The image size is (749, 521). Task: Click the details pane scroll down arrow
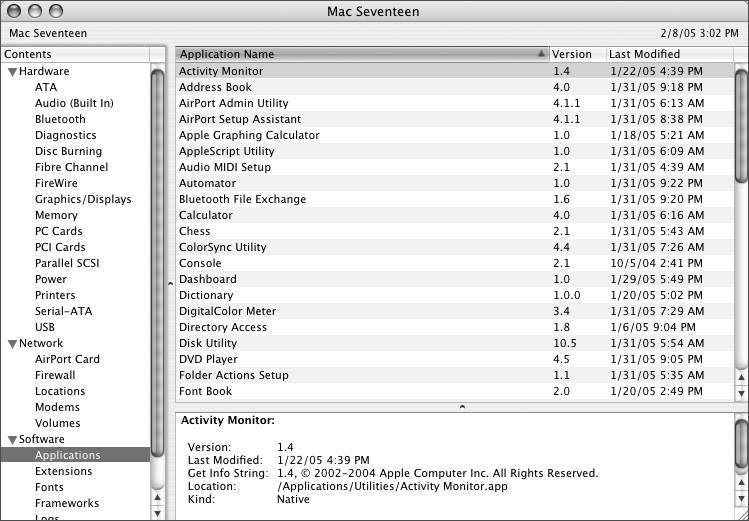click(741, 499)
